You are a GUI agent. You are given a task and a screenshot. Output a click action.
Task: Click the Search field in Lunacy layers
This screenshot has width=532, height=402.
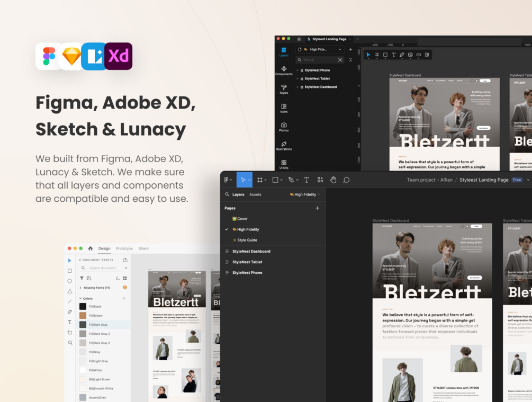(x=320, y=60)
